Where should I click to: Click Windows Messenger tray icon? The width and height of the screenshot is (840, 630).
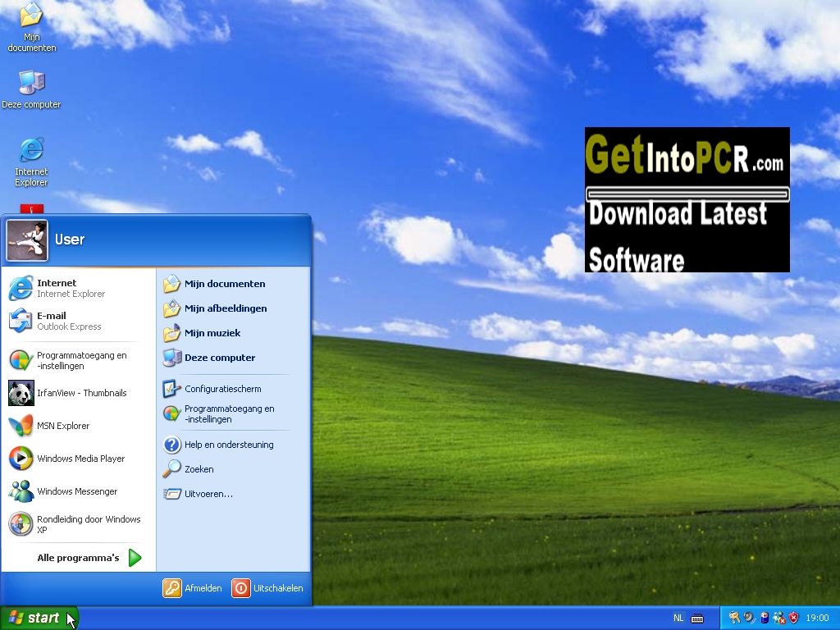tap(779, 619)
